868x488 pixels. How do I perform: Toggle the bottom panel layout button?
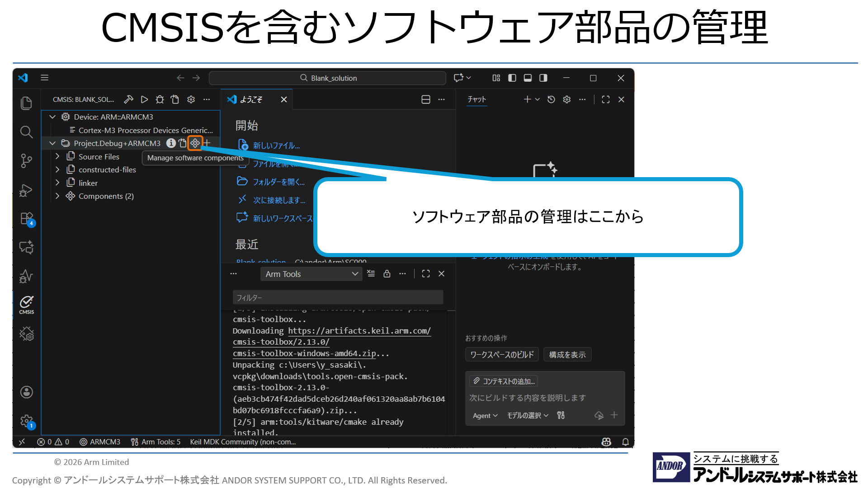click(528, 78)
